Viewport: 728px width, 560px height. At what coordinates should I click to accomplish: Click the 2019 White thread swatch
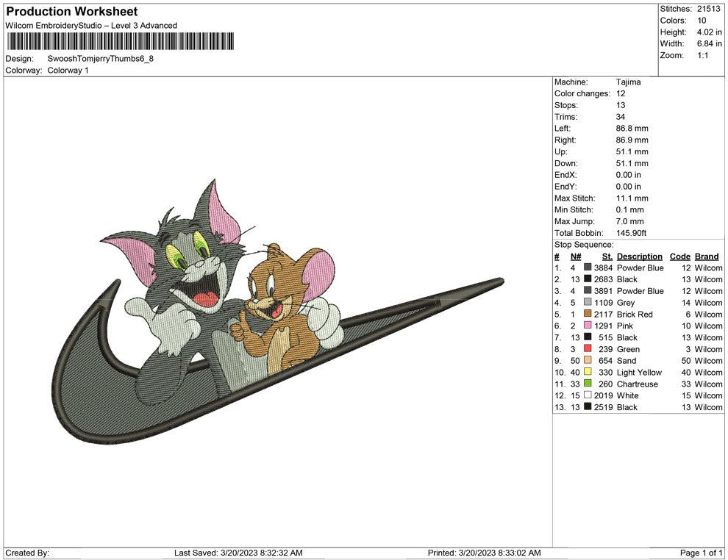coord(588,395)
